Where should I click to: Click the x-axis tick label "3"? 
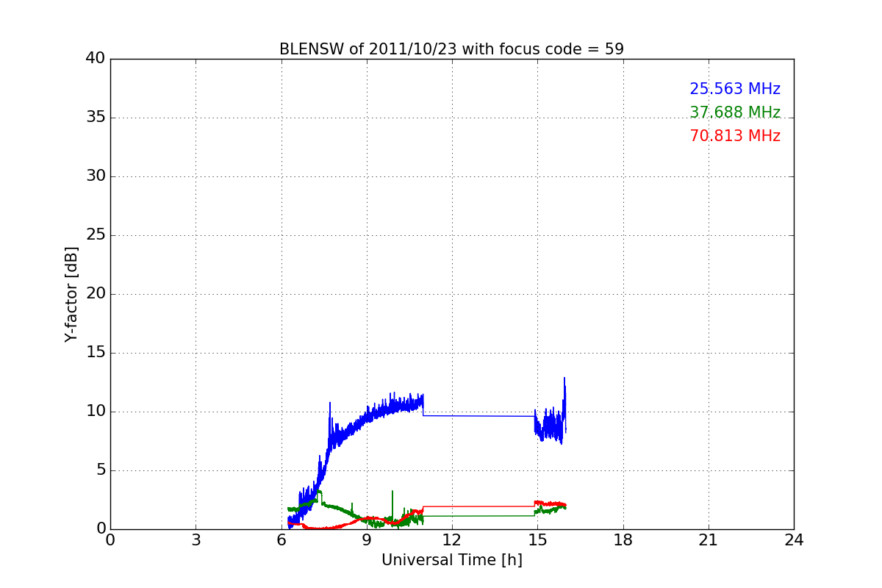pos(196,540)
